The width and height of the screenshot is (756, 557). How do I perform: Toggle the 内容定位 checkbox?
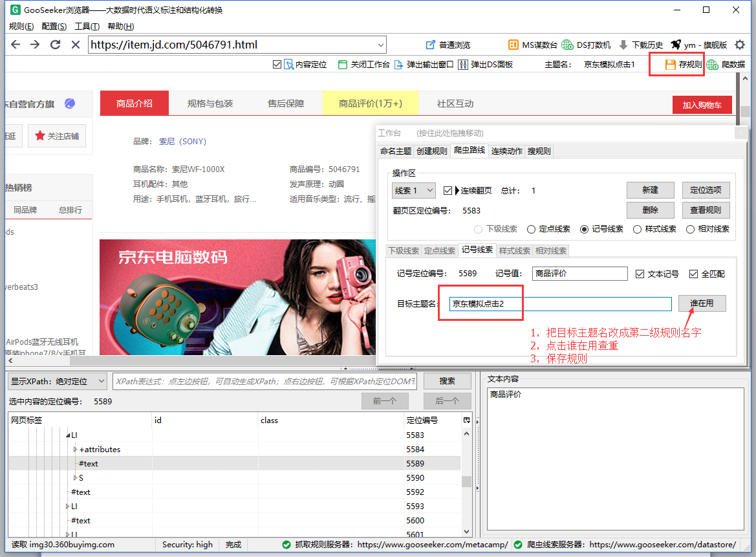pos(277,65)
